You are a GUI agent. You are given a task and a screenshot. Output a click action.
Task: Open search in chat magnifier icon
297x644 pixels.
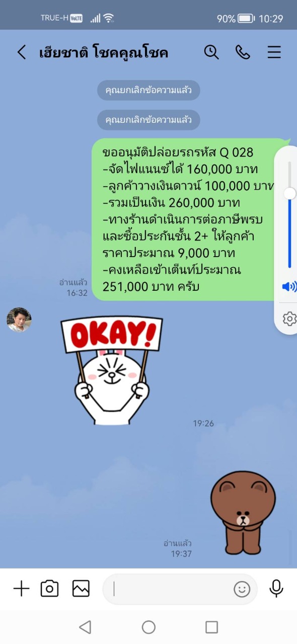coord(211,52)
